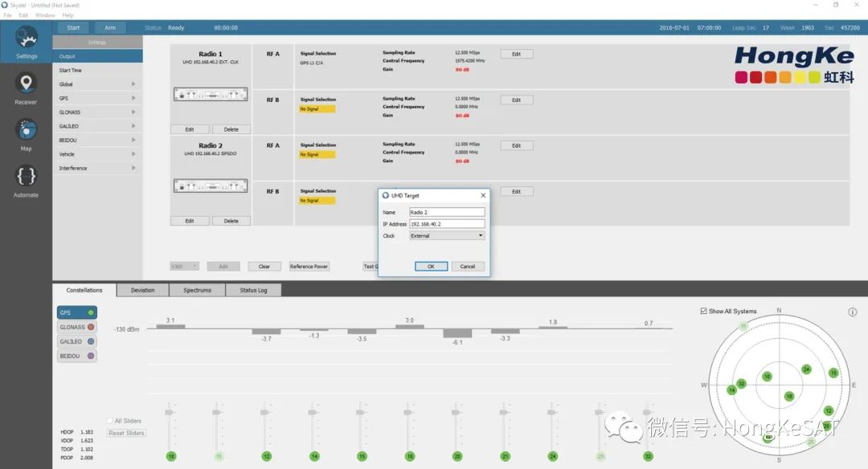Image resolution: width=868 pixels, height=469 pixels.
Task: Click the Clear button
Action: point(264,267)
